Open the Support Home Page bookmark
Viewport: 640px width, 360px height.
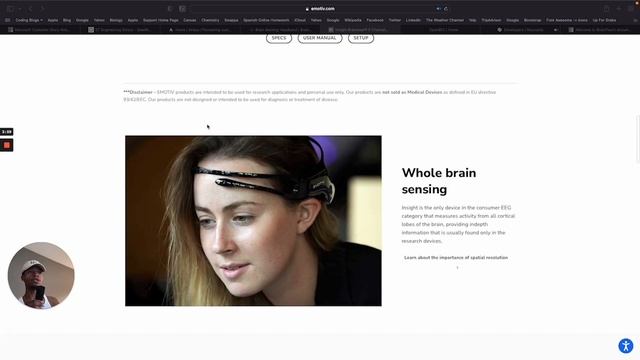click(x=160, y=20)
